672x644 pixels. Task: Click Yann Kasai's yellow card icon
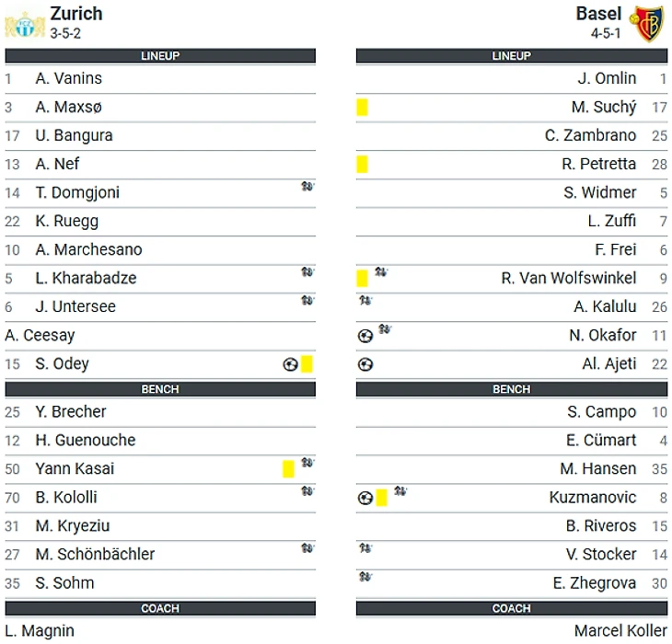coord(288,469)
